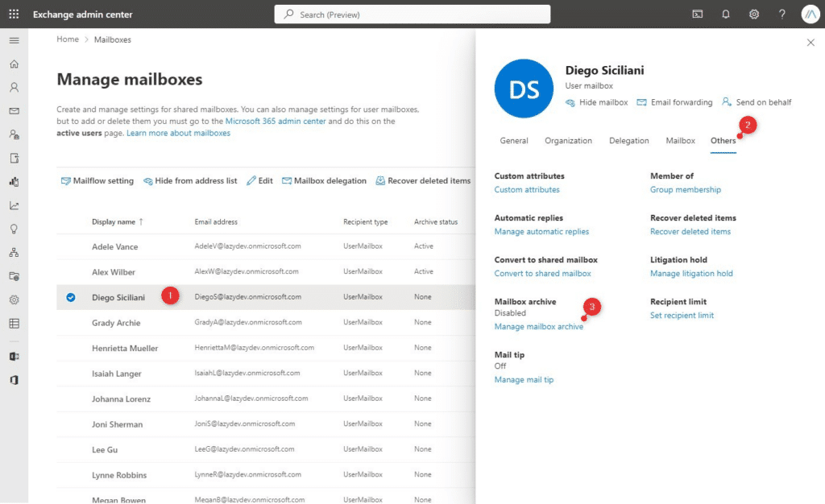The width and height of the screenshot is (825, 504).
Task: Click Home in the breadcrumb
Action: click(x=68, y=39)
